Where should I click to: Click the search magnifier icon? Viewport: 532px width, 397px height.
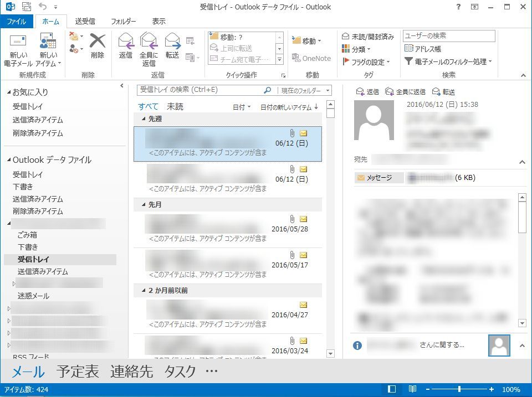(267, 90)
